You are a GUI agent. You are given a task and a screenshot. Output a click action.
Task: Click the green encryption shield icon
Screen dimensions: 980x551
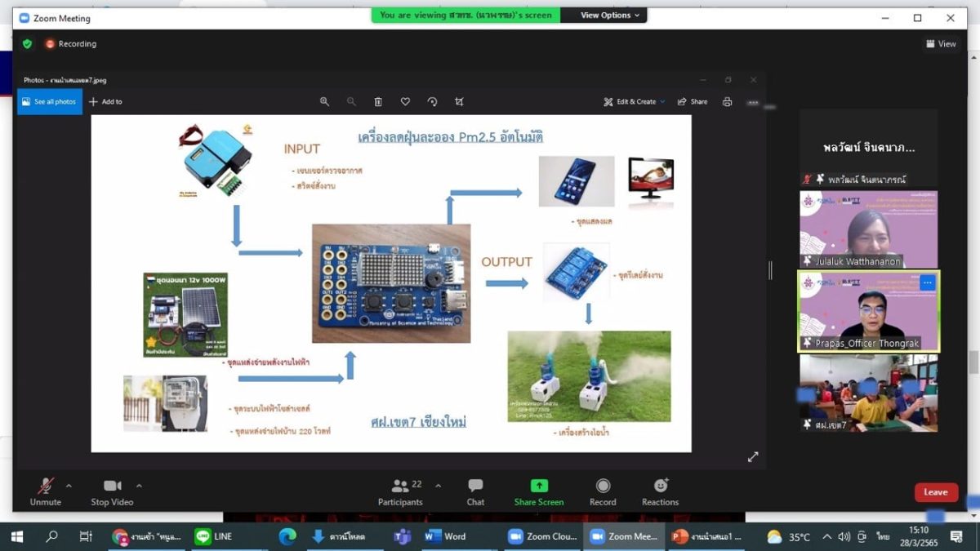pos(27,44)
